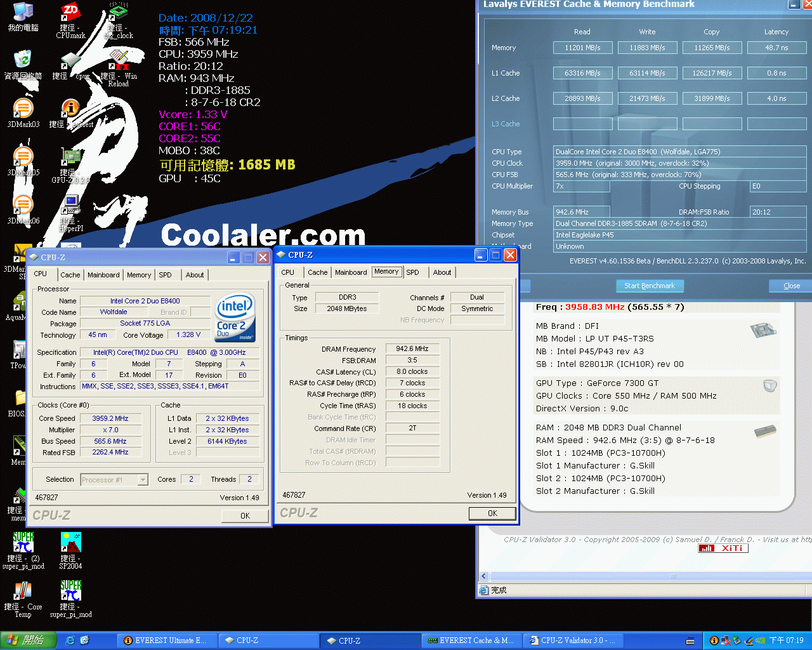The height and width of the screenshot is (650, 812).
Task: Click the XiTi stats badge on validator page
Action: click(x=723, y=548)
